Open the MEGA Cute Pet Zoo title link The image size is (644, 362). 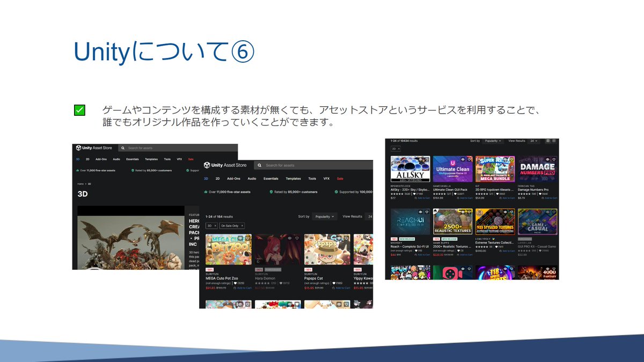(222, 278)
